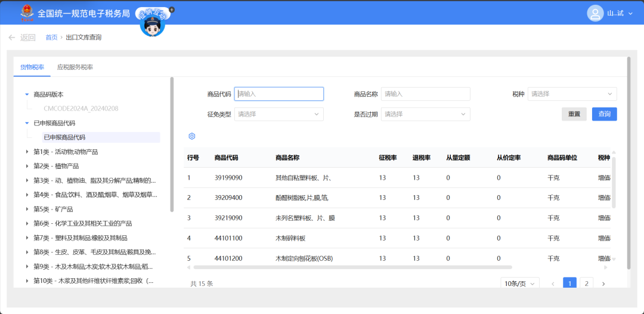Click the back arrow icon
This screenshot has width=644, height=314.
(x=12, y=38)
